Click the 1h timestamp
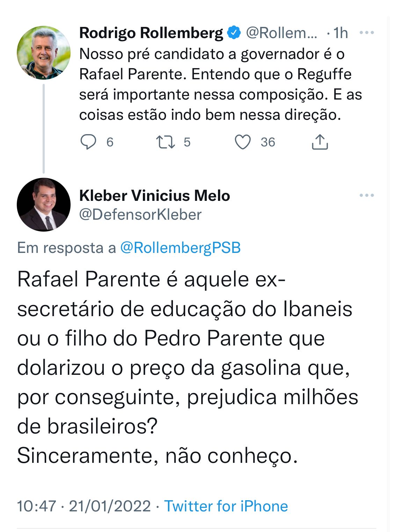Image resolution: width=393 pixels, height=532 pixels. 341,33
